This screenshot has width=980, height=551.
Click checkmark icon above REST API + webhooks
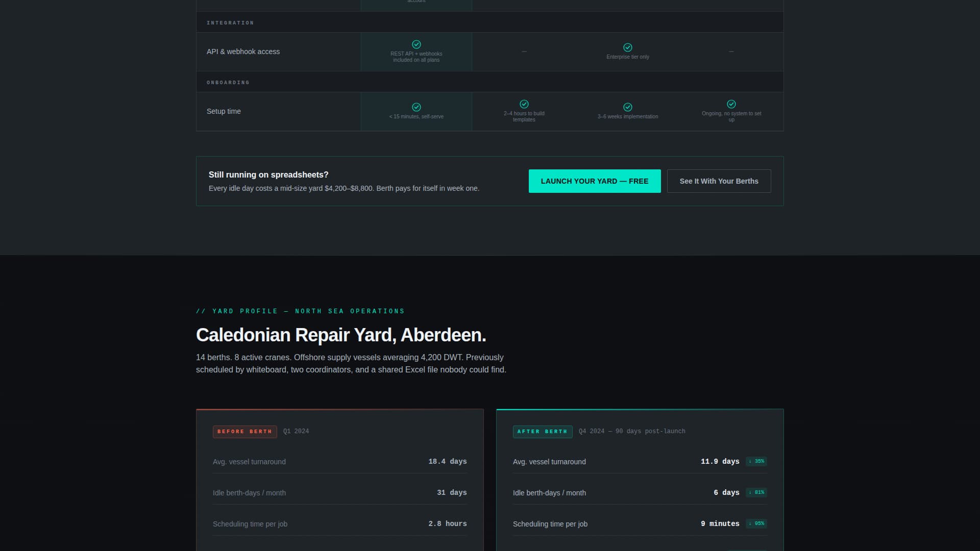click(x=416, y=44)
